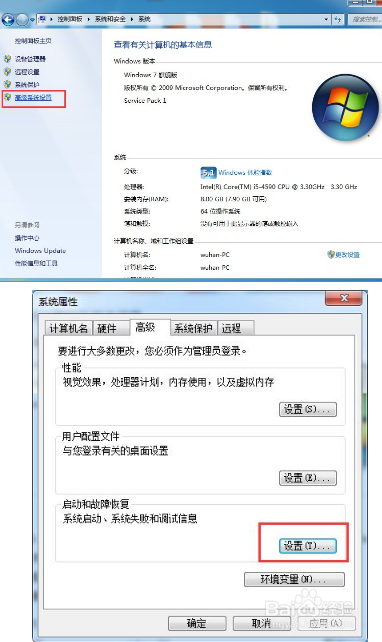Image resolution: width=382 pixels, height=642 pixels.
Task: Click the shield icon next to 更改设置
Action: pos(331,255)
